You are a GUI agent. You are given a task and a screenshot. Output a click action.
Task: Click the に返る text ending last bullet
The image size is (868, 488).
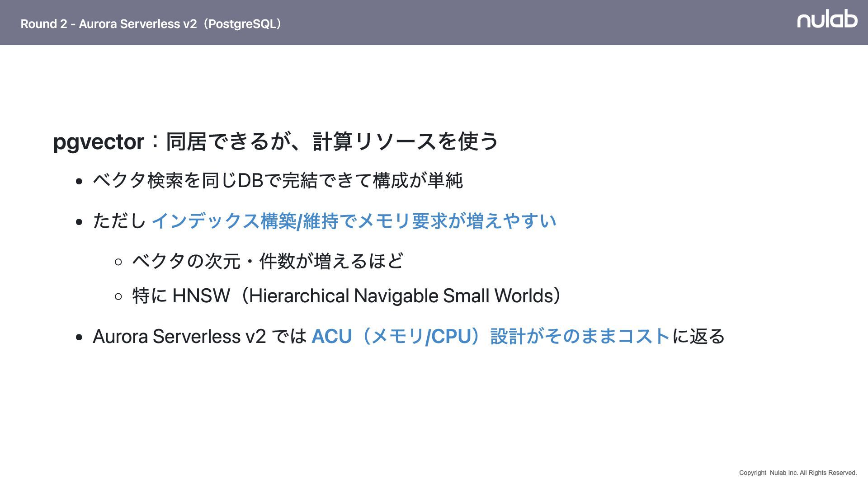point(699,337)
